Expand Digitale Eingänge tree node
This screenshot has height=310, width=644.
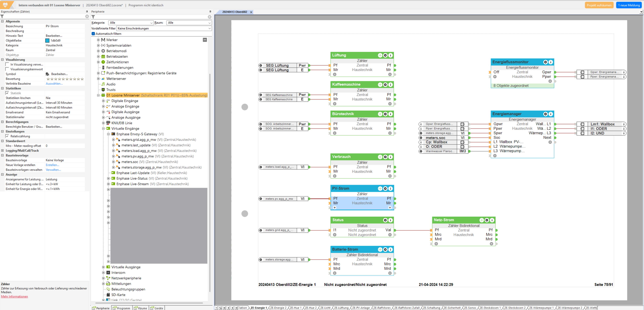(x=103, y=101)
